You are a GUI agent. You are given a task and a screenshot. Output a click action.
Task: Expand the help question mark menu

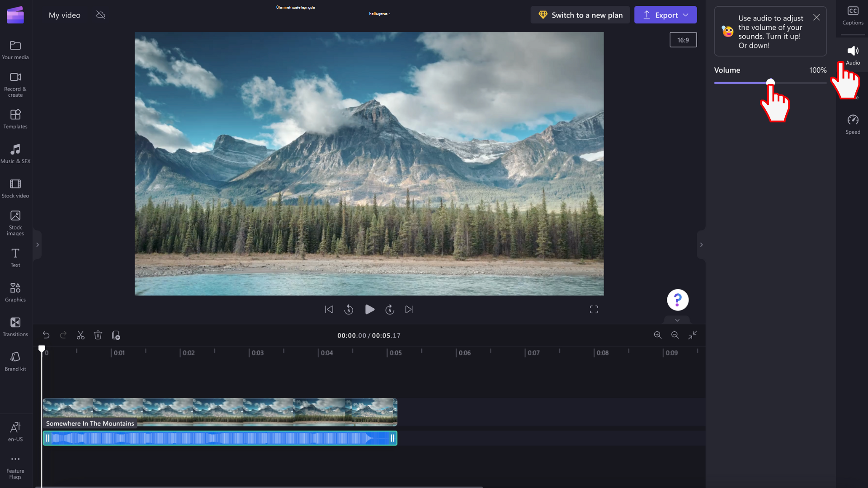tap(678, 300)
